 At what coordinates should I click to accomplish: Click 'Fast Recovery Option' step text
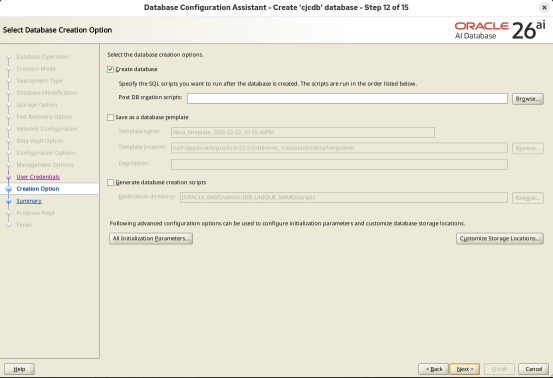pyautogui.click(x=44, y=117)
